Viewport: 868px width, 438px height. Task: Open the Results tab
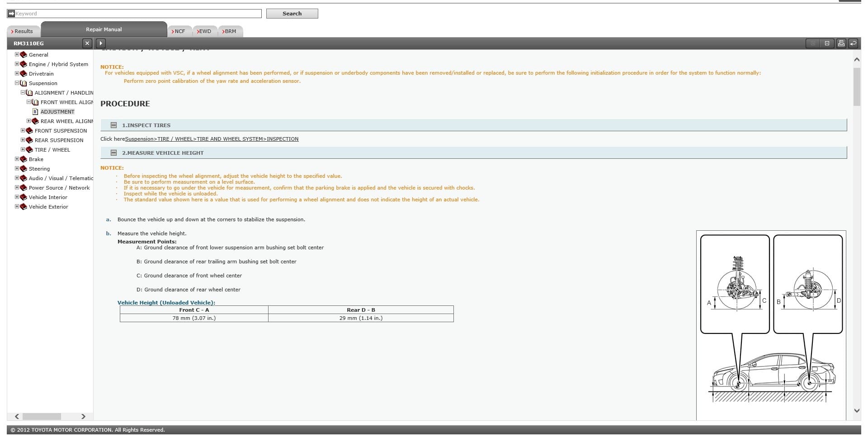point(24,31)
